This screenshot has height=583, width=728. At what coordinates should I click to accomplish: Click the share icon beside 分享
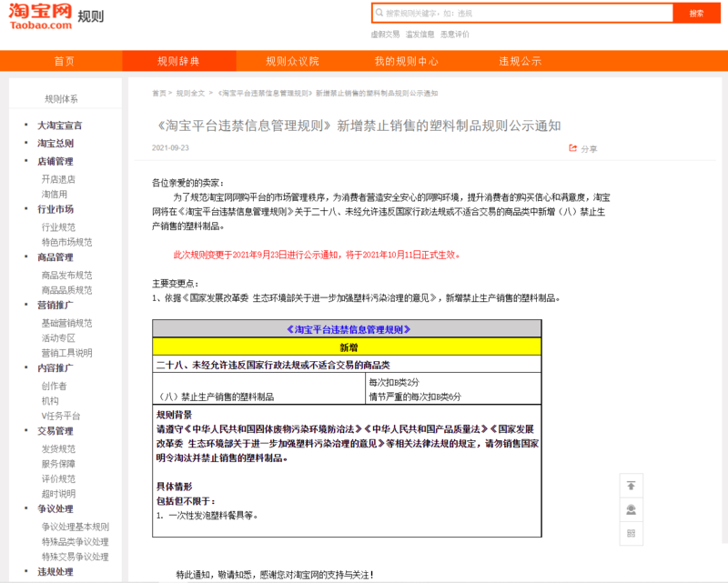tap(573, 148)
